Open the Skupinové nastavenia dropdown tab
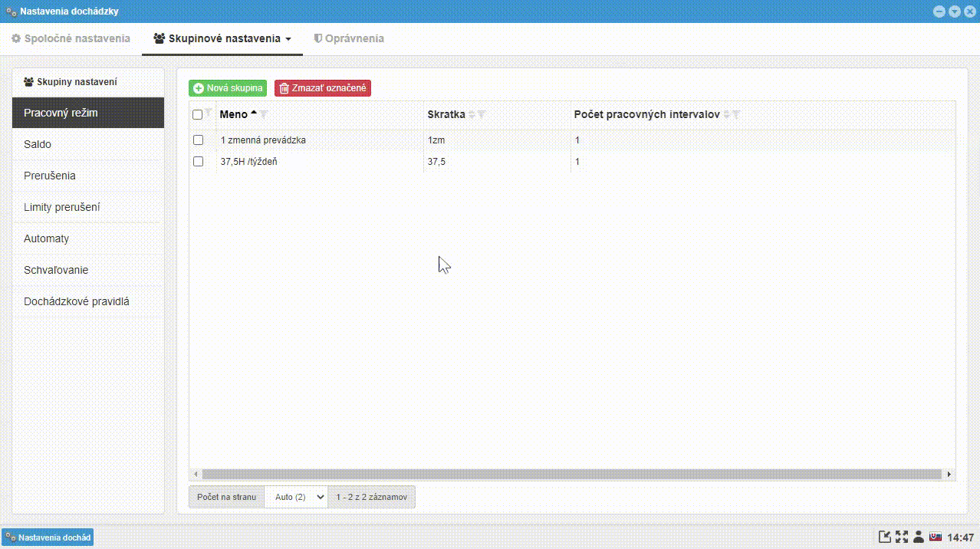Screen dimensions: 980x549 222,38
